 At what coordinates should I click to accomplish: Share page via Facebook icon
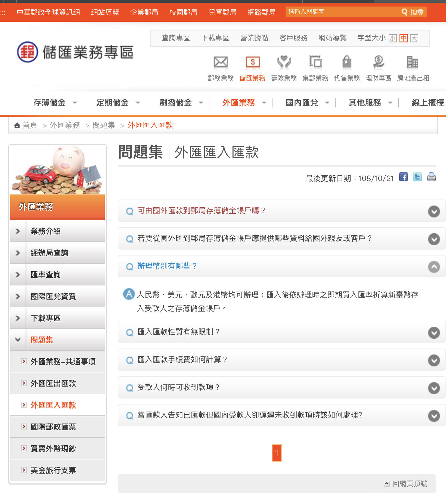pyautogui.click(x=404, y=177)
